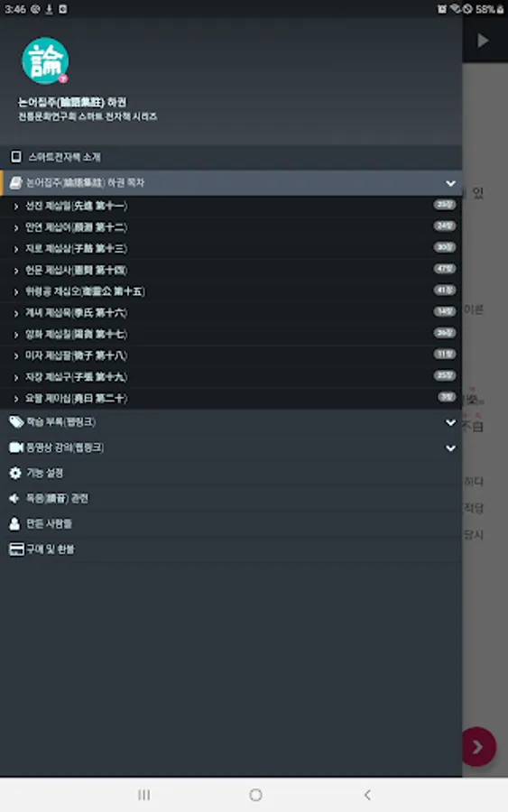The height and width of the screenshot is (812, 508).
Task: Click the tag icon for 학습 부록
Action: [x=16, y=421]
